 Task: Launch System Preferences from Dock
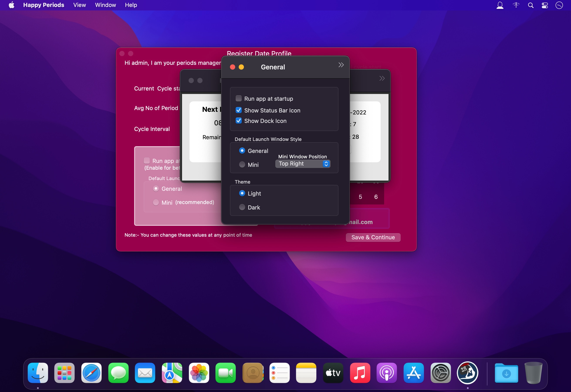point(440,373)
